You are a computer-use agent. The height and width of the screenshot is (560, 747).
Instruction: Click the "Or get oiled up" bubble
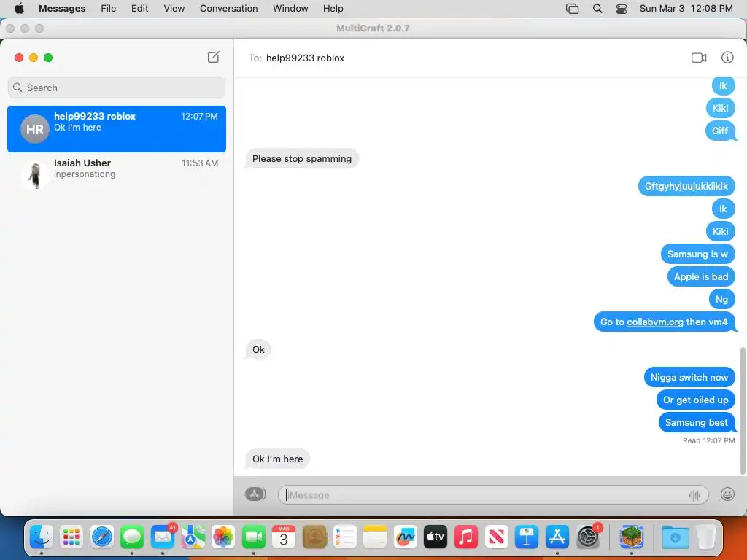coord(695,400)
